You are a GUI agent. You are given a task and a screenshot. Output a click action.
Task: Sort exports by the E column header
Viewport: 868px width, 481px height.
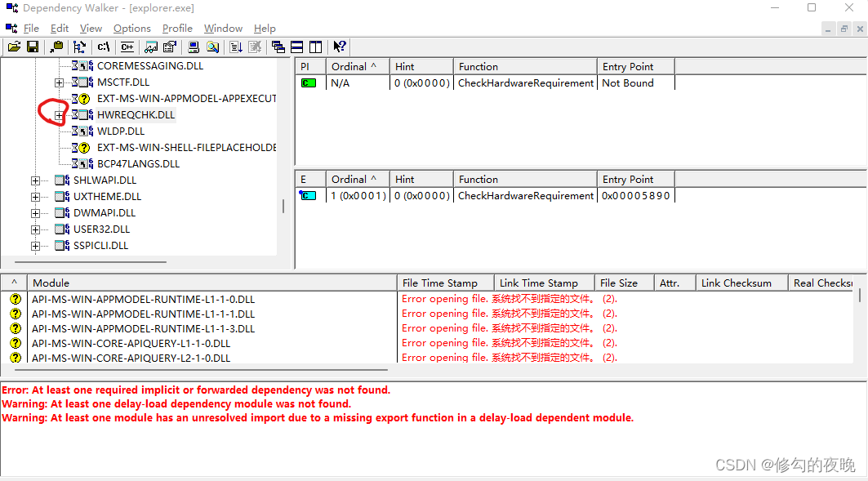(310, 180)
